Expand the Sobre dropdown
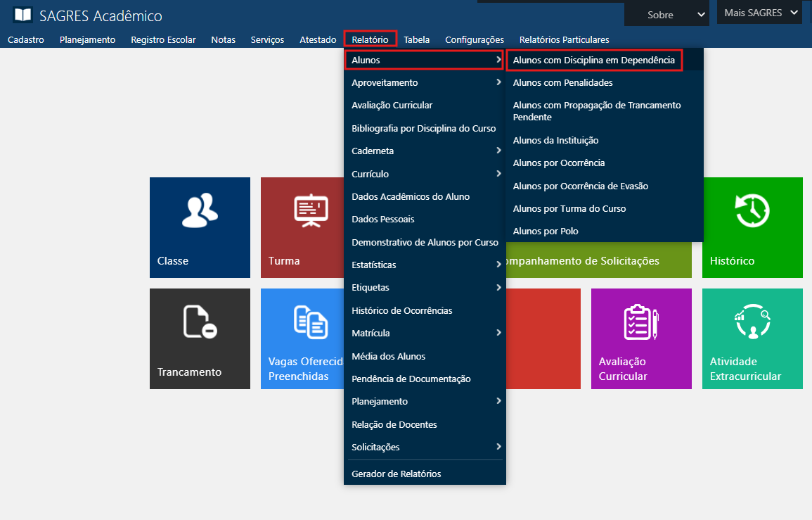Viewport: 812px width, 520px height. click(666, 15)
